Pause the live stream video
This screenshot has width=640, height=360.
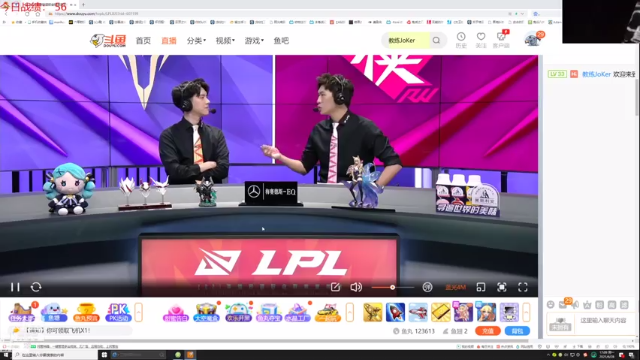tap(16, 287)
